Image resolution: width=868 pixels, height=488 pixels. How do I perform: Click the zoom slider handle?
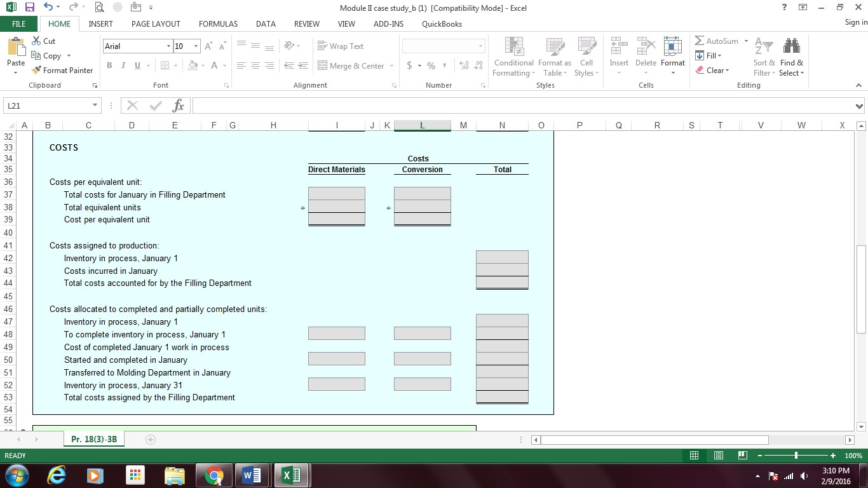click(796, 456)
